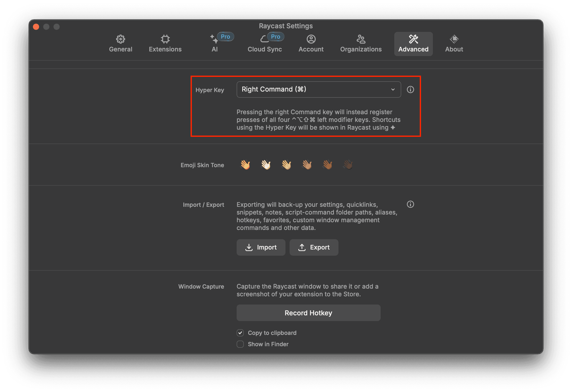Click the Export button
The height and width of the screenshot is (392, 572).
314,247
